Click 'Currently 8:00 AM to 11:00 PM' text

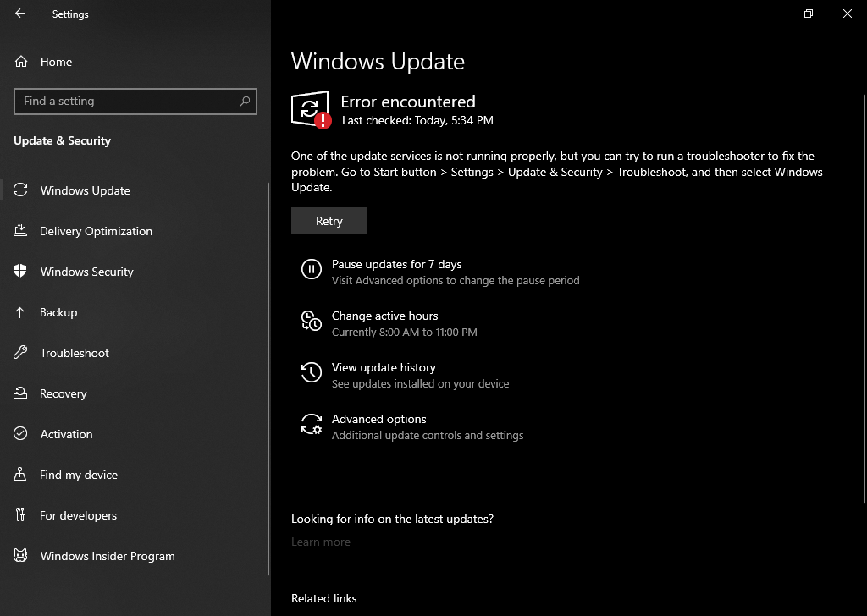click(404, 332)
